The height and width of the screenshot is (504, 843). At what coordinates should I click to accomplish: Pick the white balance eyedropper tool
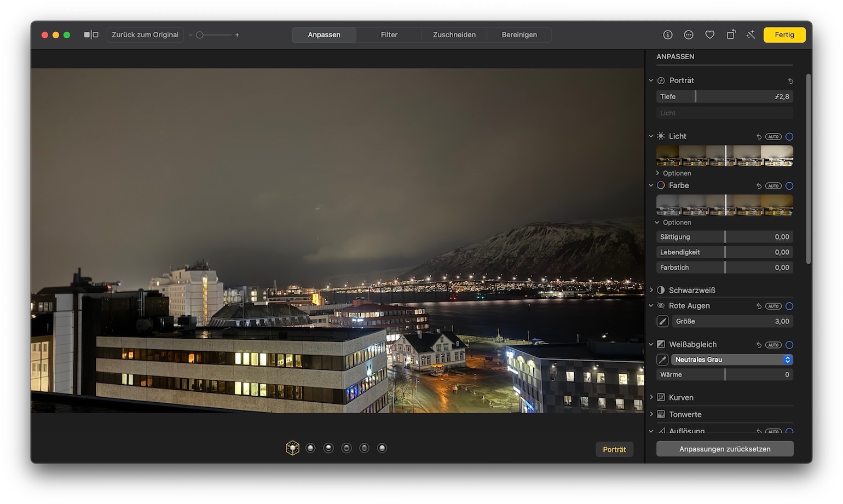(x=662, y=360)
